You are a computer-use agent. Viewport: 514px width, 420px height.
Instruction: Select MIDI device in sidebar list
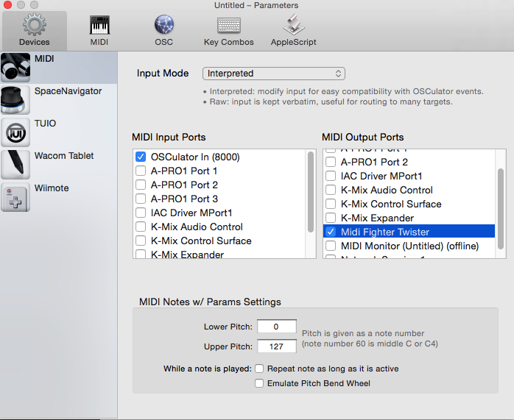point(59,68)
